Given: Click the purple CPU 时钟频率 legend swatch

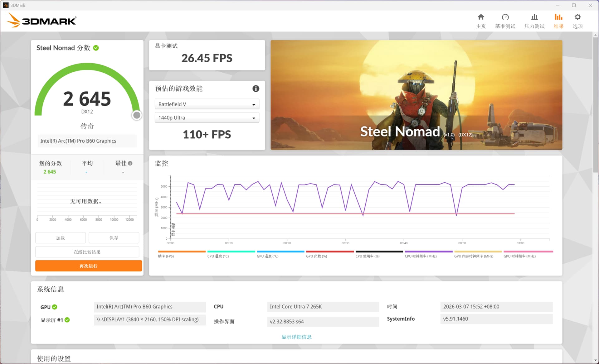Looking at the screenshot, I should 428,251.
